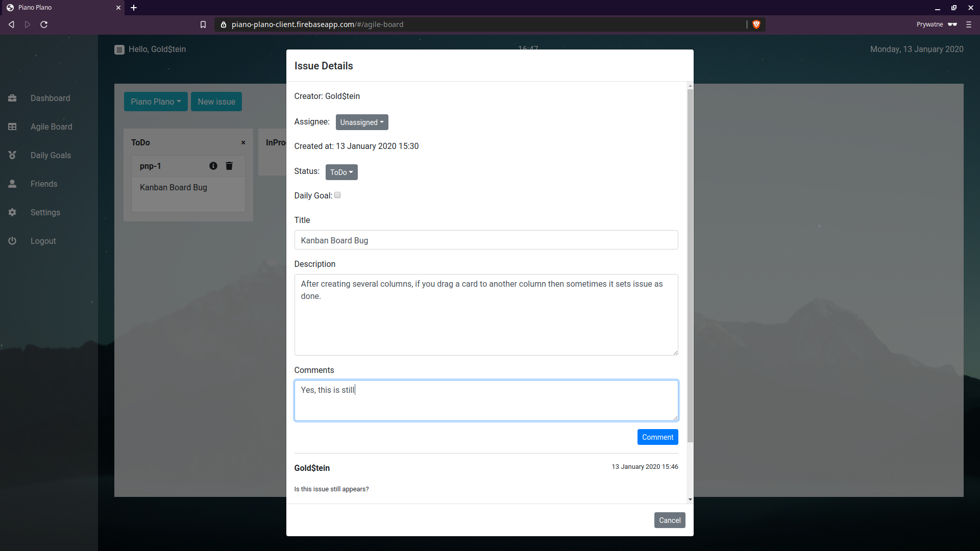The height and width of the screenshot is (551, 980).
Task: Open the Friends menu item
Action: point(44,184)
